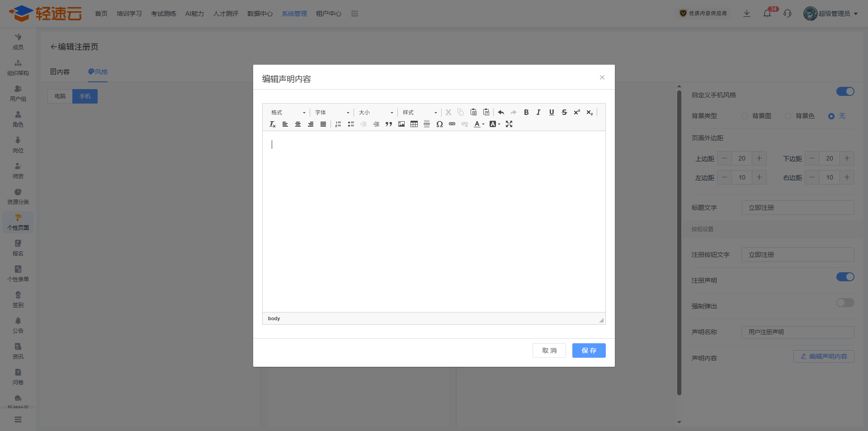Open the 大小 size dropdown

coord(376,113)
